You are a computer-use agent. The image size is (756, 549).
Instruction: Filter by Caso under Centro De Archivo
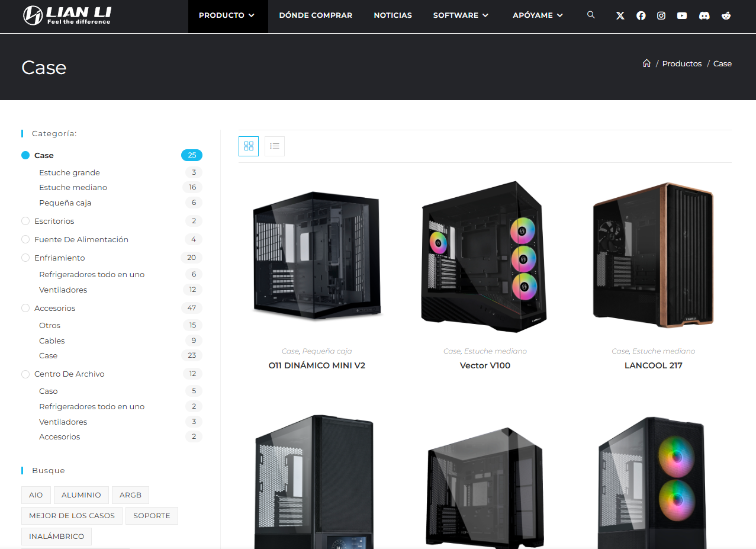(49, 391)
